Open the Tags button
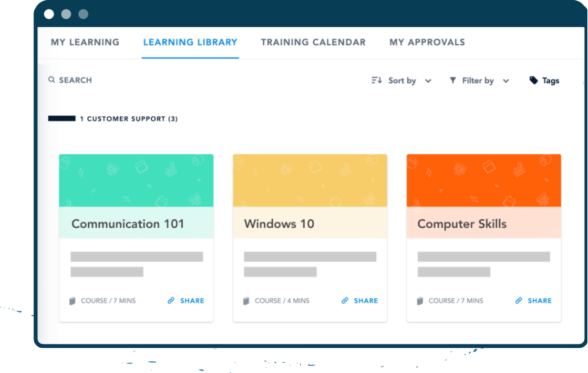This screenshot has height=373, width=588. click(x=544, y=80)
